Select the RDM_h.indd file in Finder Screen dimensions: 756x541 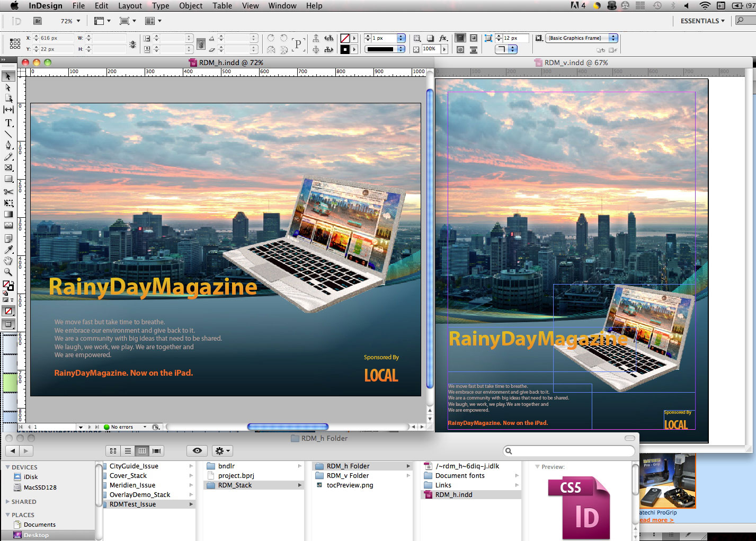coord(472,494)
